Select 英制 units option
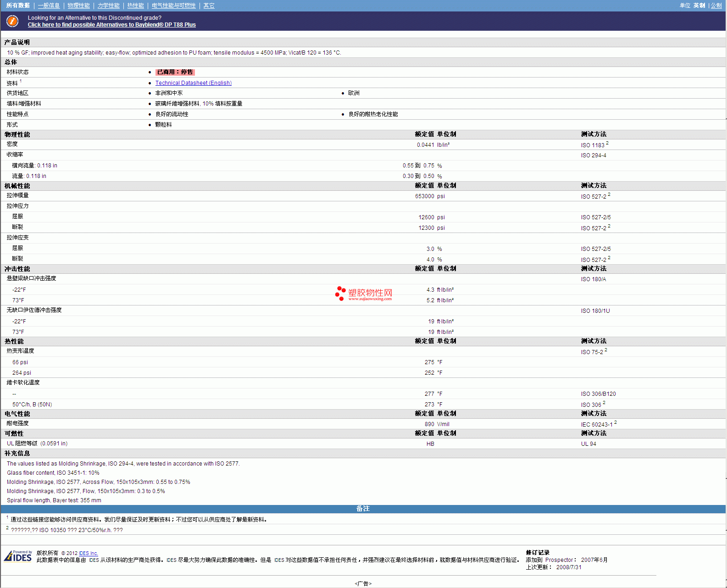 [699, 6]
